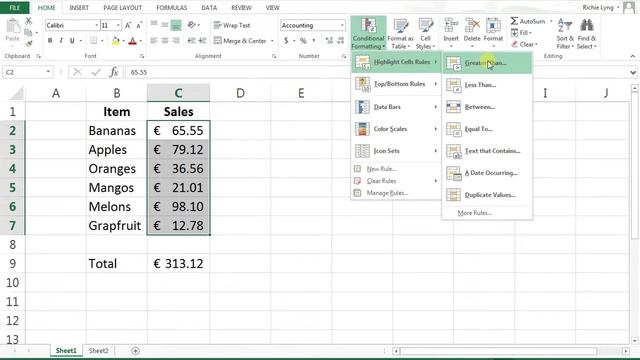Viewport: 640px width, 360px height.
Task: Open the Merge & Center dropdown arrow
Action: pyautogui.click(x=272, y=40)
